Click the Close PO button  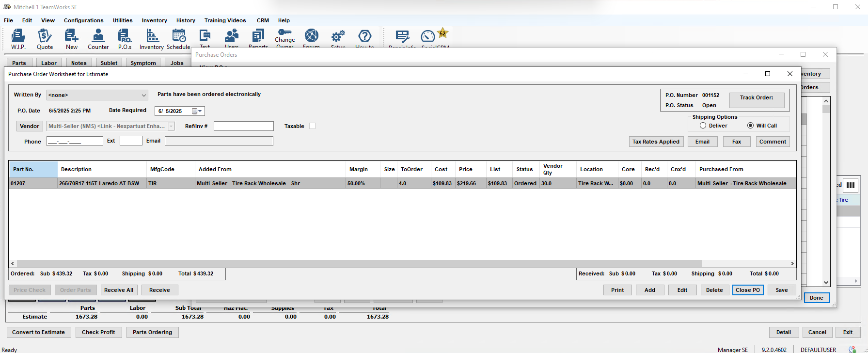[x=748, y=290]
